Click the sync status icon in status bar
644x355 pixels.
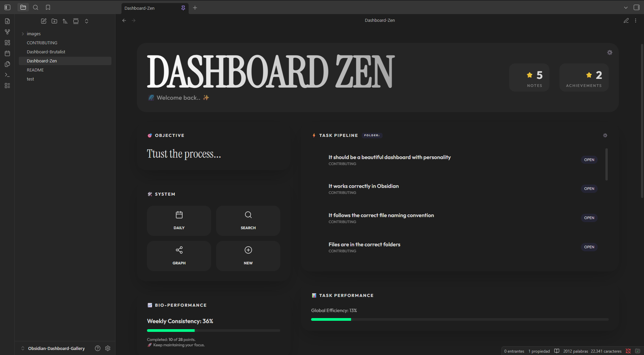pyautogui.click(x=628, y=351)
